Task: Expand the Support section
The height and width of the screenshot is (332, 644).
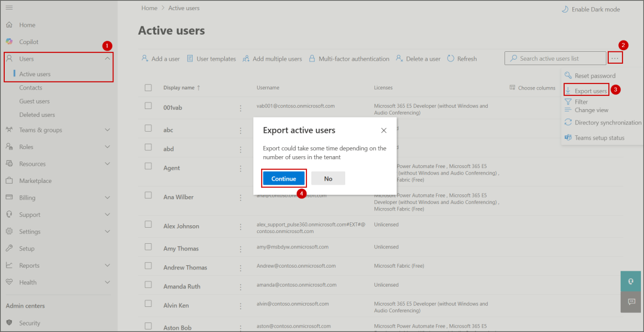Action: 107,215
